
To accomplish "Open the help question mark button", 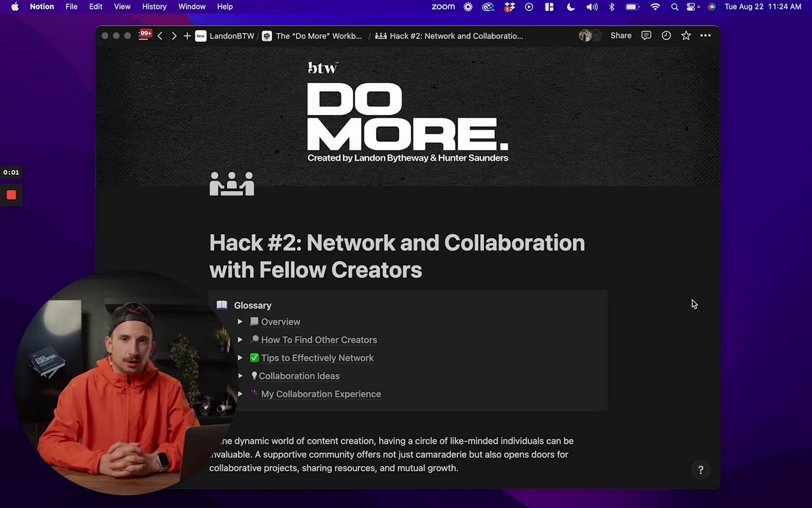I will pyautogui.click(x=700, y=470).
